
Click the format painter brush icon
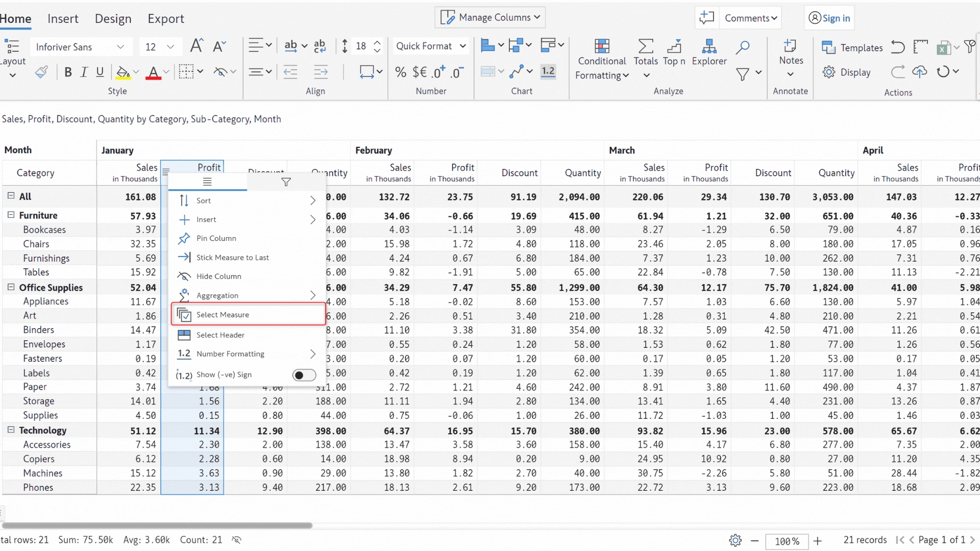(42, 72)
